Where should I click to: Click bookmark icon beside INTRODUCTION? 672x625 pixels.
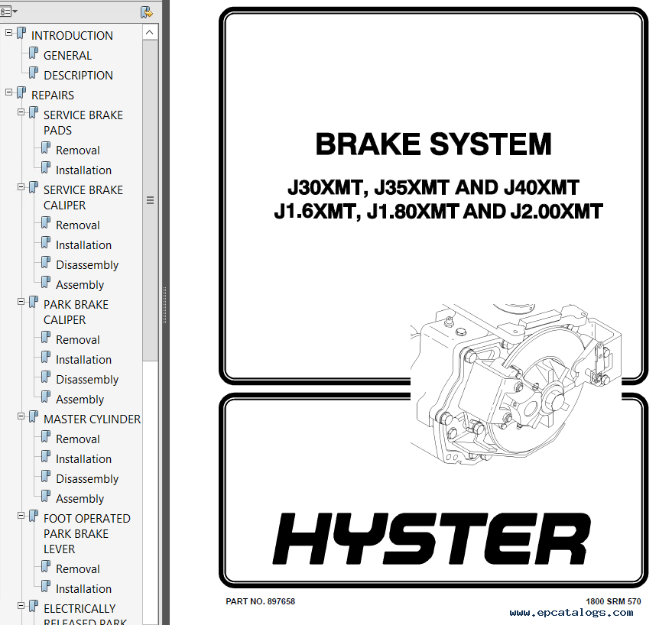click(x=21, y=34)
